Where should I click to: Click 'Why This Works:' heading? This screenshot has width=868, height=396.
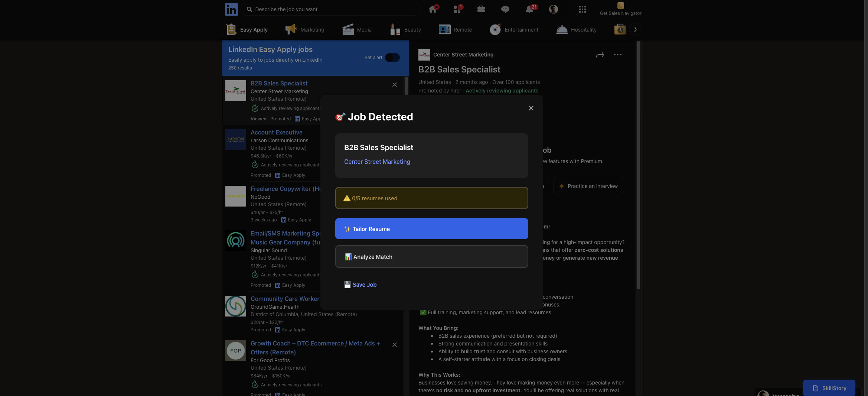439,375
